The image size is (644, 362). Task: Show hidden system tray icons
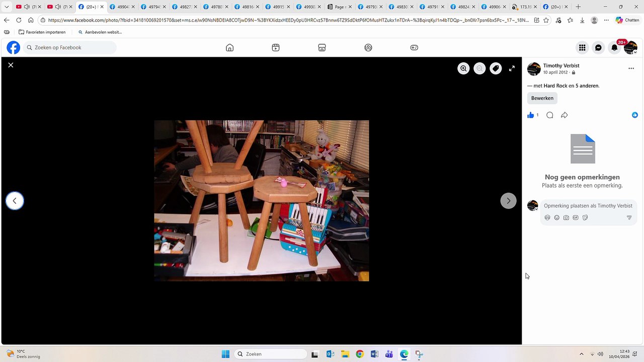582,354
